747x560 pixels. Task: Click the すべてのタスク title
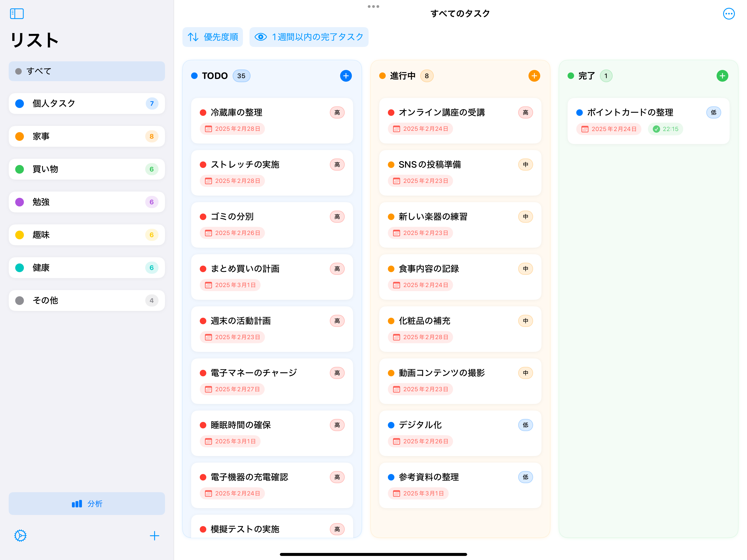(460, 14)
